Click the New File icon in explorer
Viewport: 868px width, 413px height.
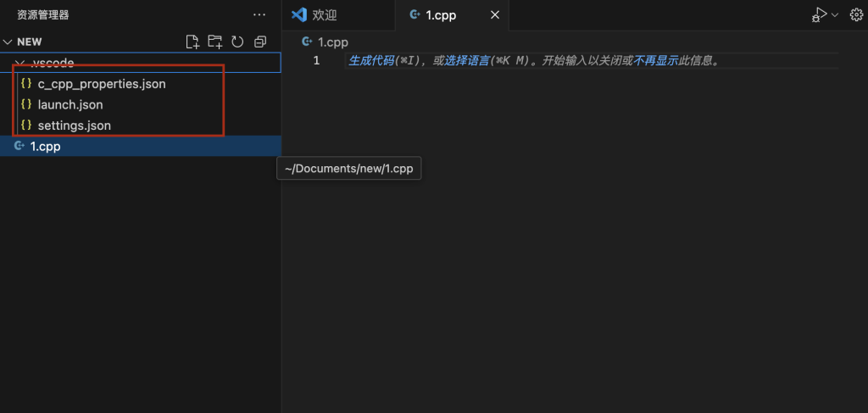192,42
